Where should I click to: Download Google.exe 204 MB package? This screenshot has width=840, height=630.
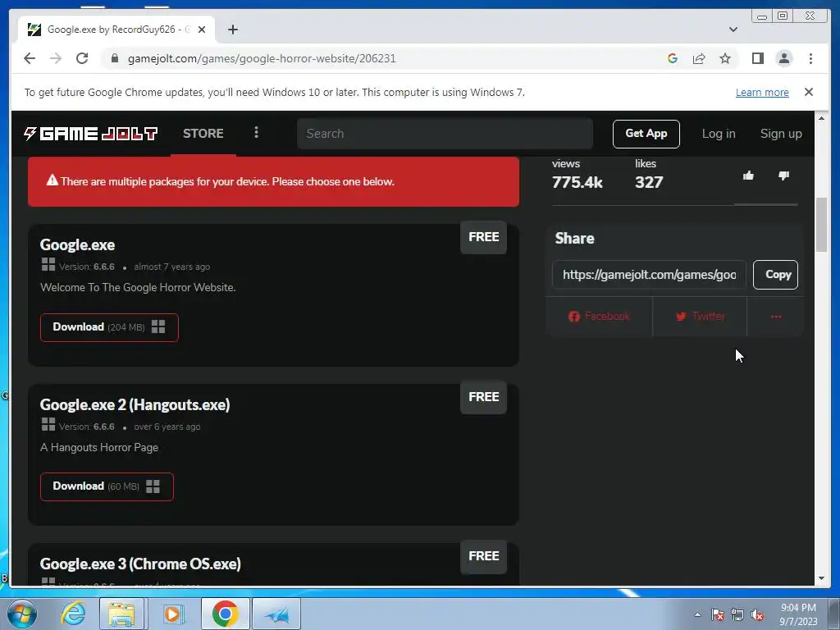(109, 327)
